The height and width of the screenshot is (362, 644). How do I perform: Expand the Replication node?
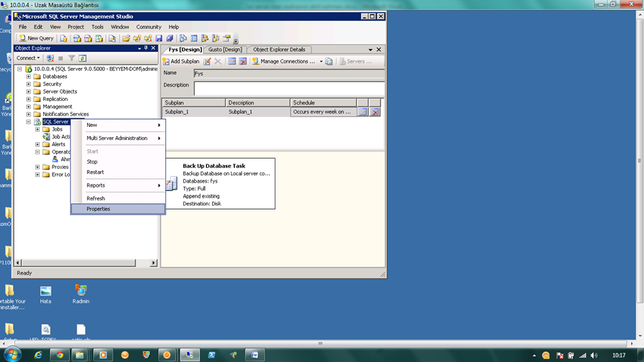click(28, 99)
